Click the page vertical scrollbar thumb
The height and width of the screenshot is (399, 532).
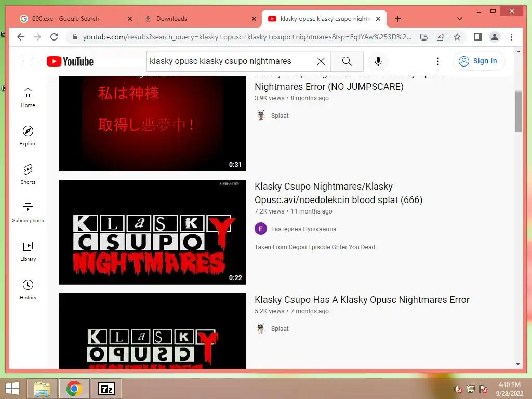click(518, 112)
